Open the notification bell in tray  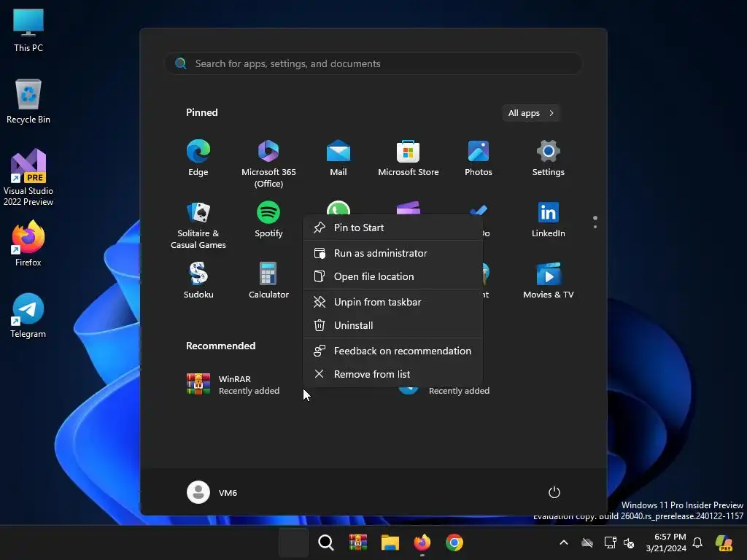697,542
